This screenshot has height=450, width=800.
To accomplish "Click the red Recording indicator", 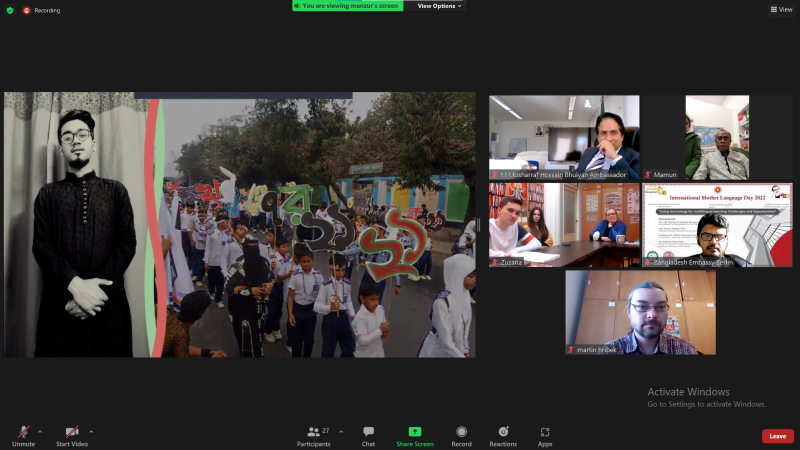I will click(41, 10).
